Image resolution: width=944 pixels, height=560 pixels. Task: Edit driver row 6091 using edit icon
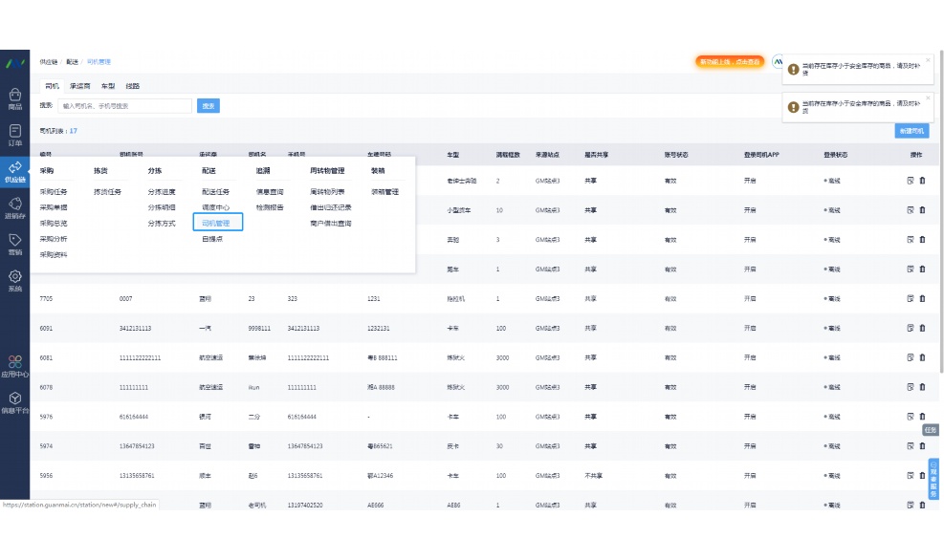(911, 328)
